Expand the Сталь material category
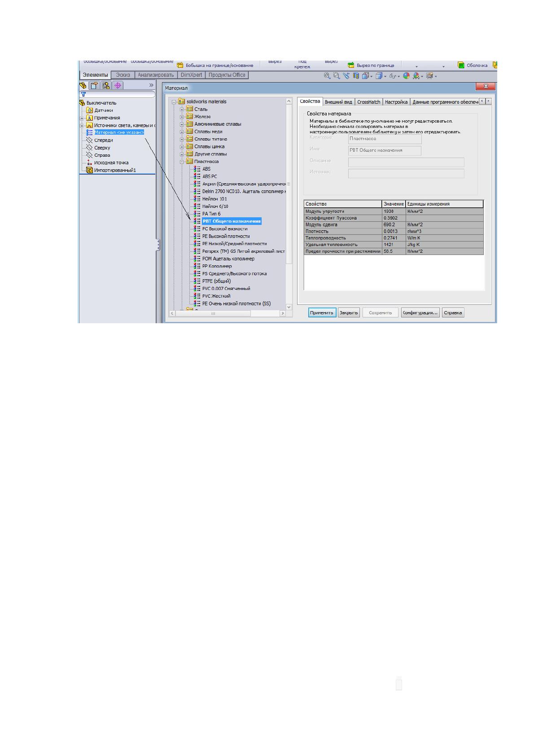Image resolution: width=534 pixels, height=756 pixels. pos(182,109)
